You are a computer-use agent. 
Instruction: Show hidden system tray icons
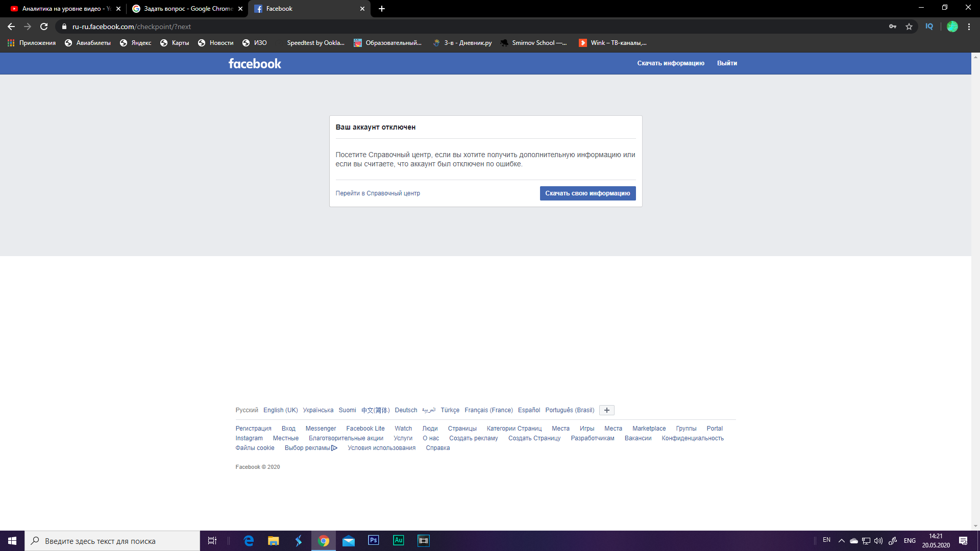[x=842, y=541]
